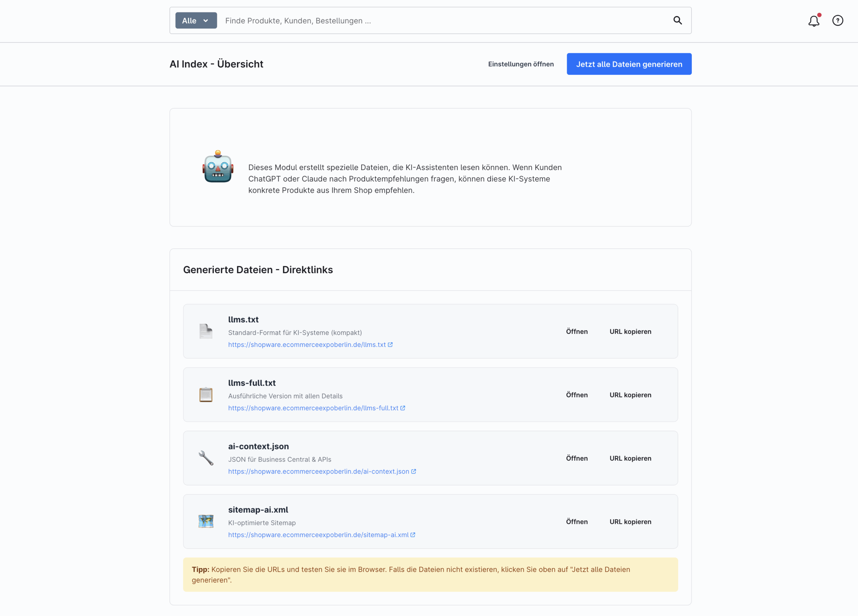Click Öffnen for llms.txt
This screenshot has height=616, width=858.
[x=576, y=331]
